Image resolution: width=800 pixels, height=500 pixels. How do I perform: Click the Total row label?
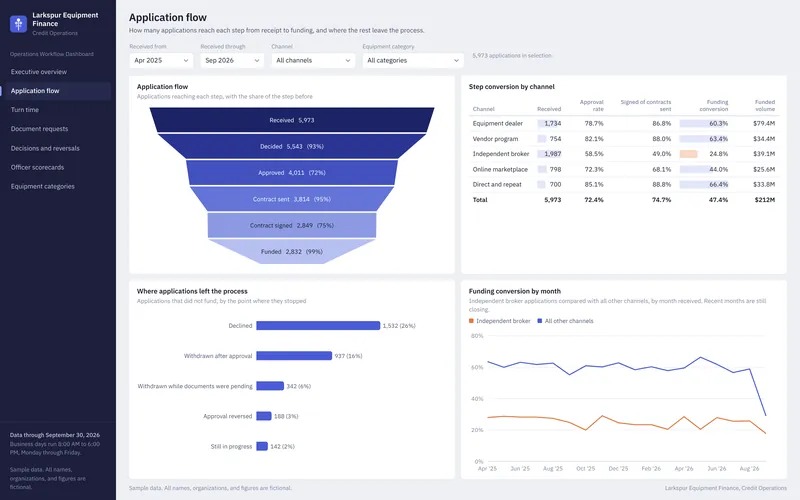480,200
